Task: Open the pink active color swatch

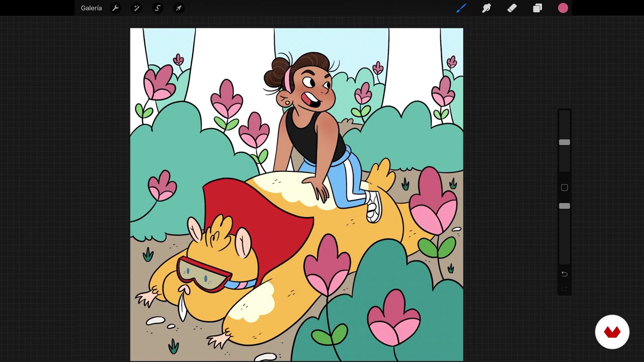Action: [563, 8]
